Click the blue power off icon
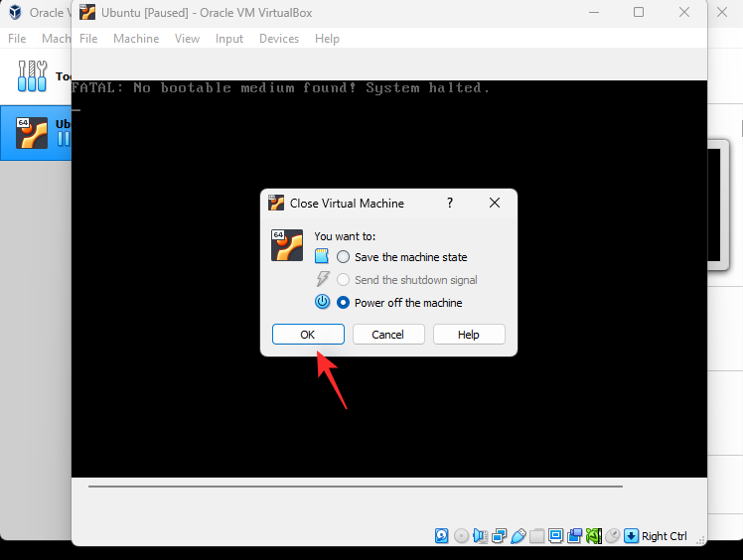This screenshot has width=743, height=560. 322,302
